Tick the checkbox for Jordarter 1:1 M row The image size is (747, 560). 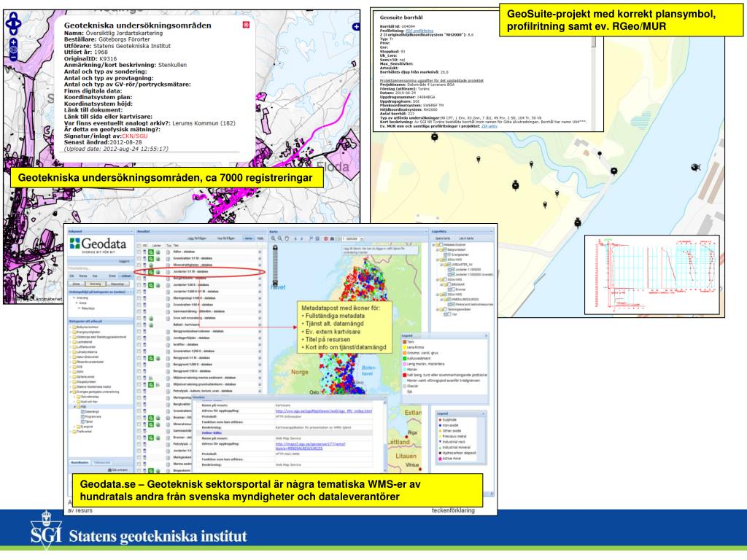139,272
